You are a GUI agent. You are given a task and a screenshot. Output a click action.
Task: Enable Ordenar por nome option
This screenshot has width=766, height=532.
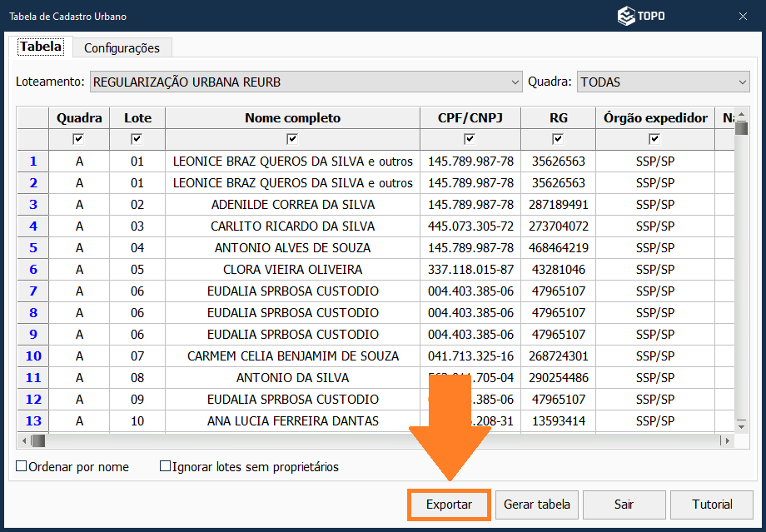22,467
